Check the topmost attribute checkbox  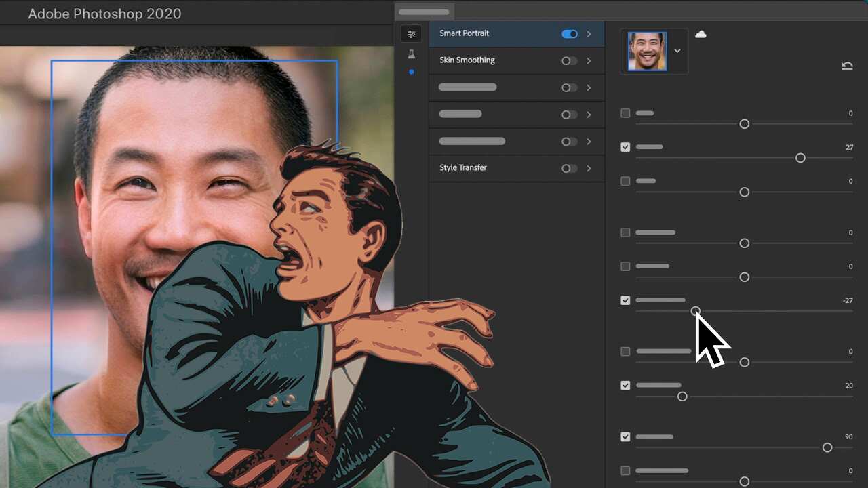click(x=625, y=113)
